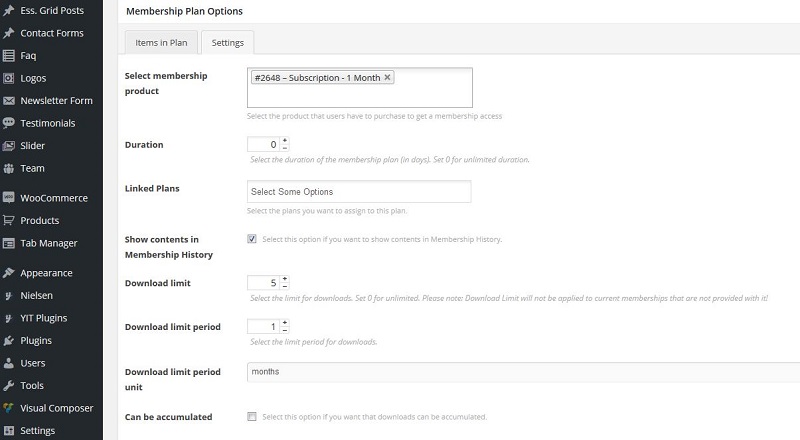Click the Visual Composer icon

(9, 408)
